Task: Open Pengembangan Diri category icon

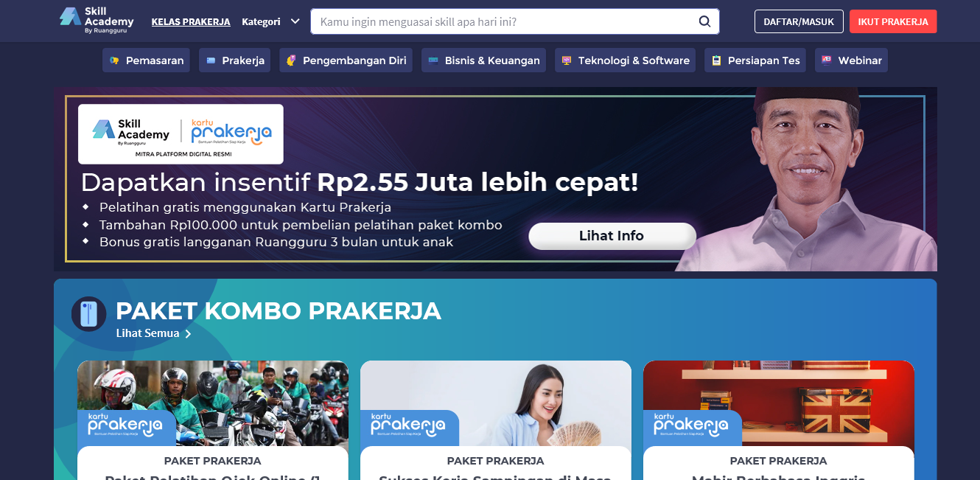Action: [x=291, y=60]
